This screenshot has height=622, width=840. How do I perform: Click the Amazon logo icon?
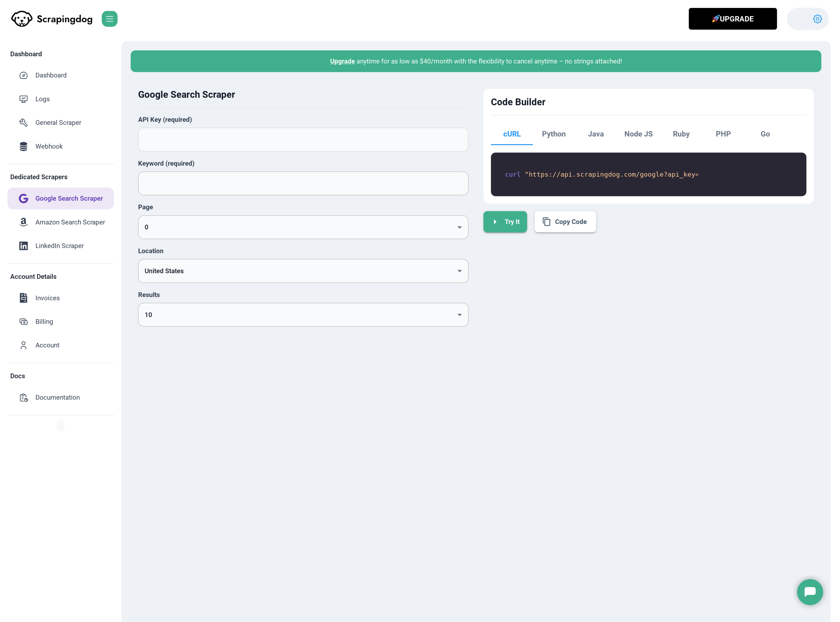[x=23, y=222]
